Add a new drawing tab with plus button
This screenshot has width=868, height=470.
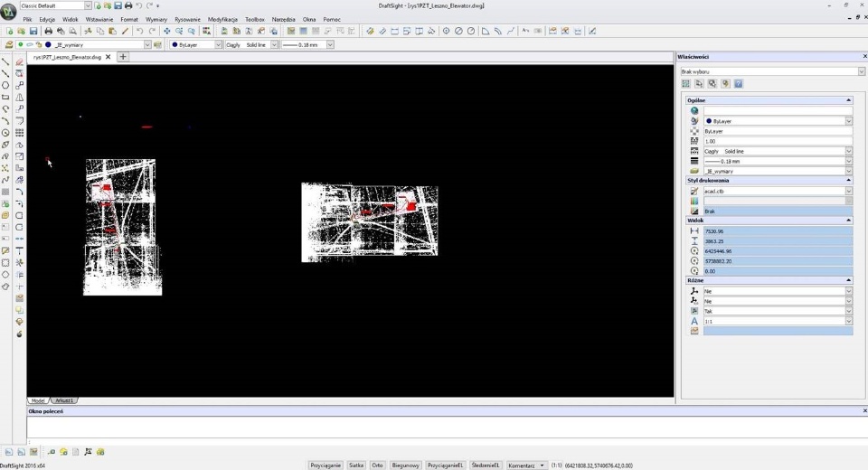pyautogui.click(x=123, y=56)
